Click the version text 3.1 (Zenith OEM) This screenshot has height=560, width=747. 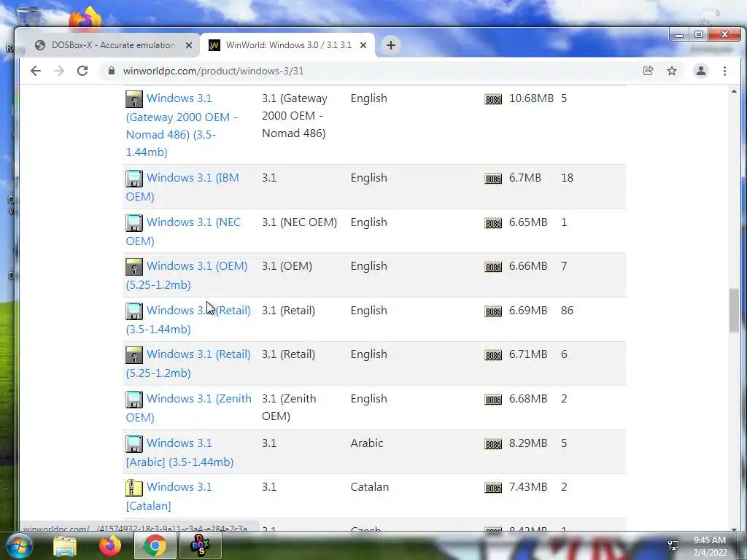coord(289,407)
